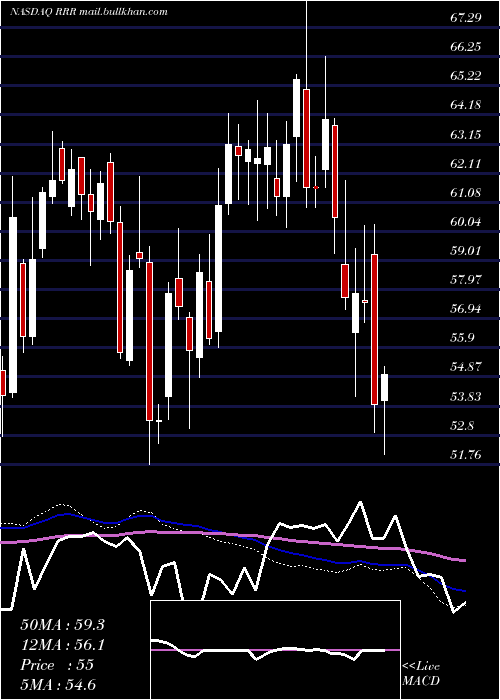
Task: Click the 53.83 price axis label
Action: (x=466, y=396)
